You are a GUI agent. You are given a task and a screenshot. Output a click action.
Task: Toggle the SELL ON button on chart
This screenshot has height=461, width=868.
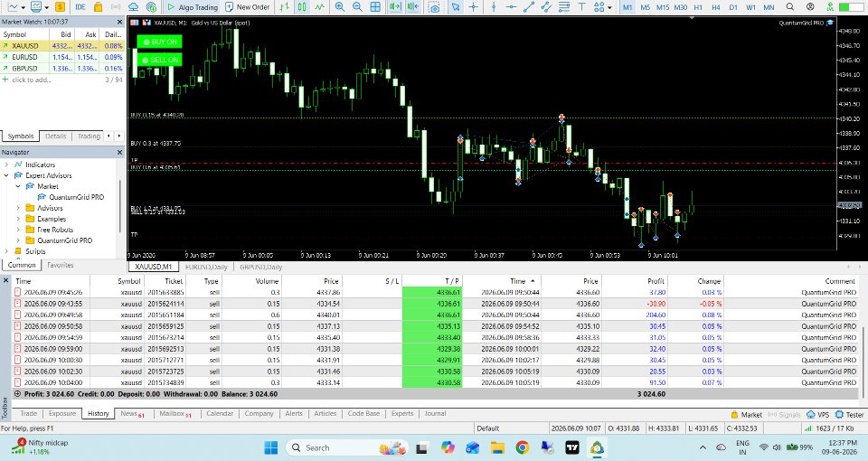pos(159,60)
